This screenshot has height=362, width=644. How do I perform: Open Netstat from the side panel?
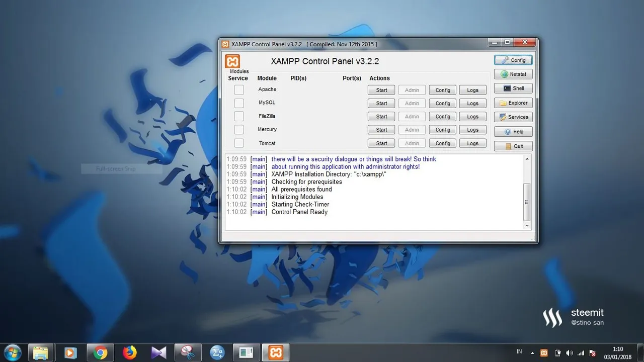513,74
